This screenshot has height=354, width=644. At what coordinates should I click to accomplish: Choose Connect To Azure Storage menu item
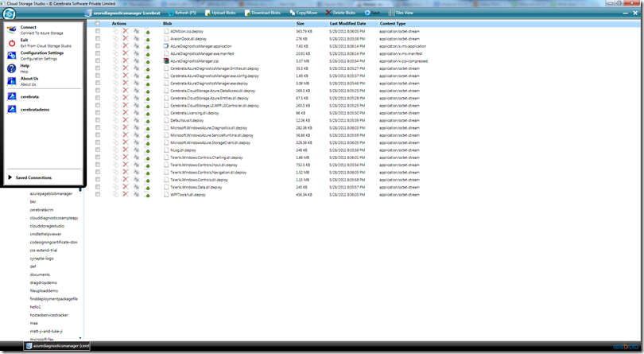pos(42,33)
